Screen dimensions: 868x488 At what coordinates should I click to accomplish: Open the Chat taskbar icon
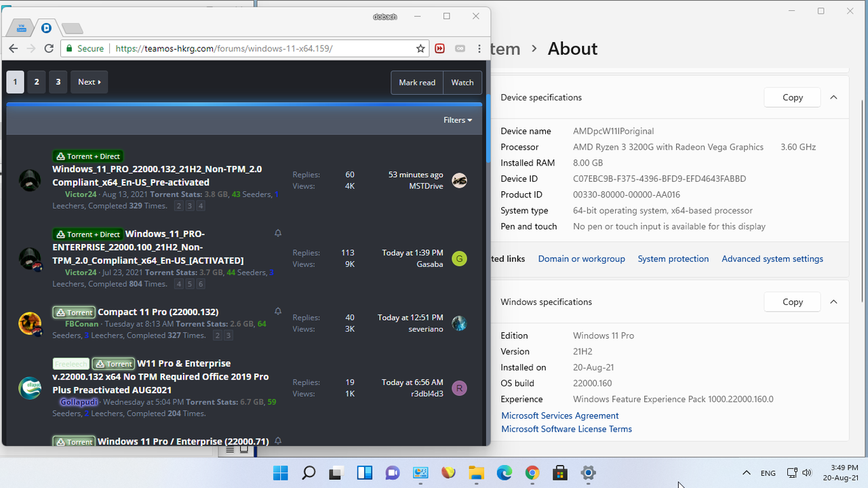[x=392, y=473]
